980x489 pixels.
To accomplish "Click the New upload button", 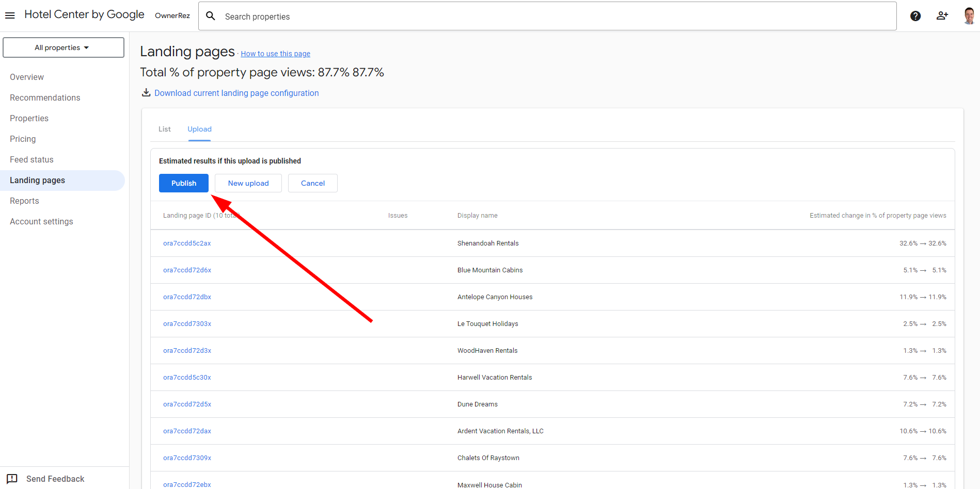I will 248,183.
